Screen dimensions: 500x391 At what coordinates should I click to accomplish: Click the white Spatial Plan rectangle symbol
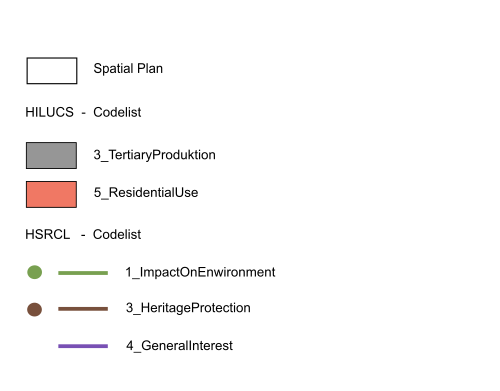(52, 71)
